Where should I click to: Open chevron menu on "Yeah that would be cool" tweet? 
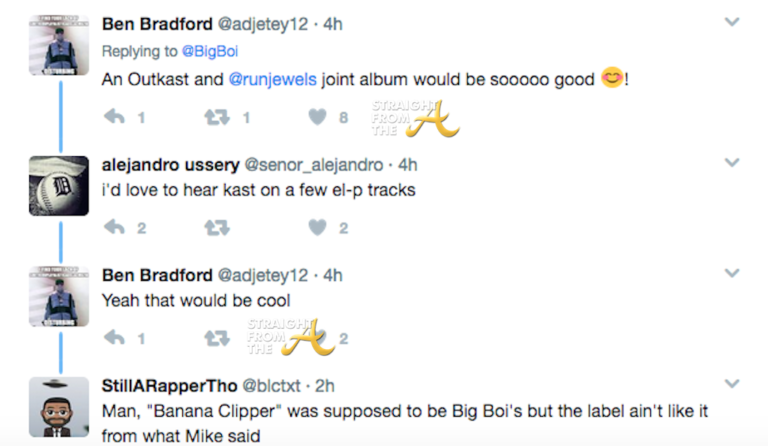[x=732, y=272]
